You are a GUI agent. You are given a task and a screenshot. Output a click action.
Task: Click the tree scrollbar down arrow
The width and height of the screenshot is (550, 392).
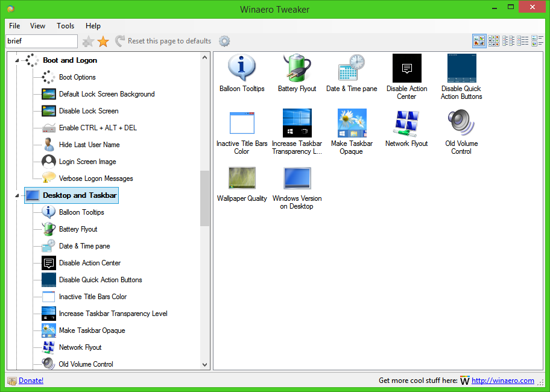[x=205, y=365]
